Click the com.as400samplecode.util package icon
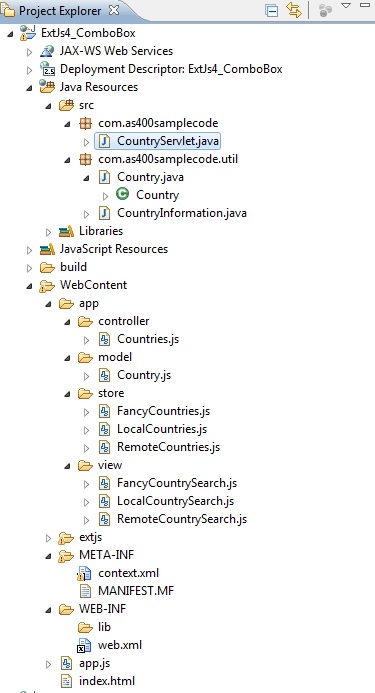 click(x=85, y=159)
